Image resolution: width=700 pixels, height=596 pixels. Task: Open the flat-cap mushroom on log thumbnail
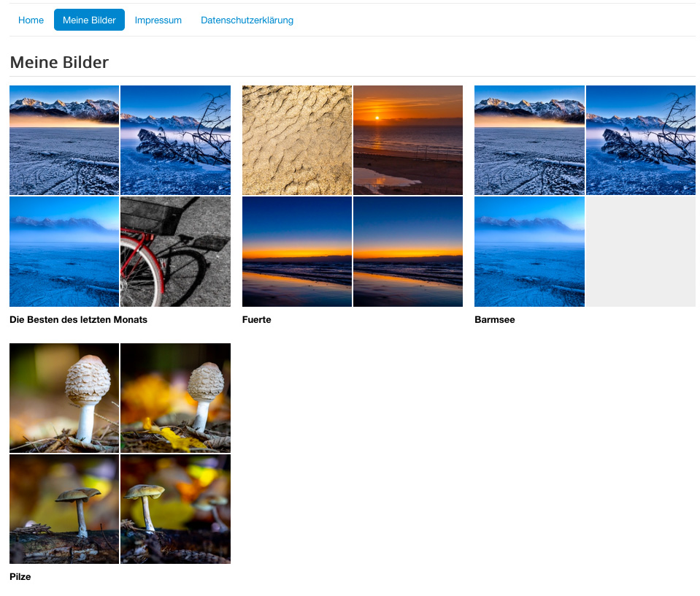pyautogui.click(x=64, y=509)
